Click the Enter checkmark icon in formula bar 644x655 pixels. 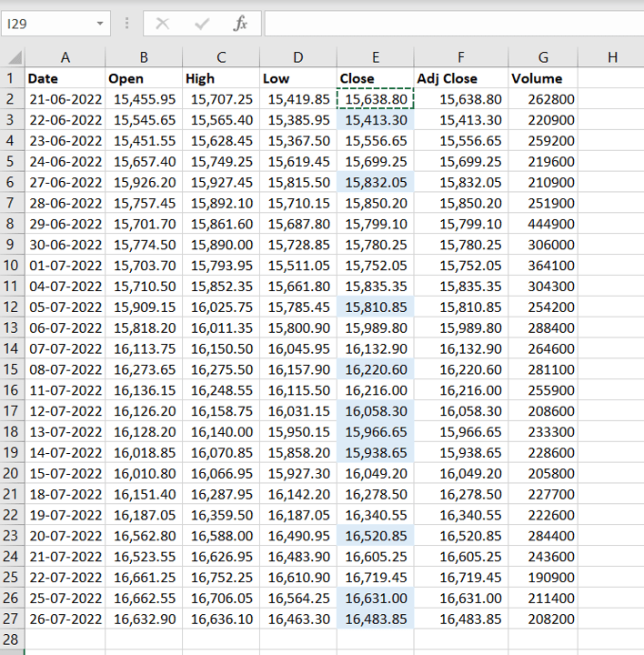click(x=202, y=24)
